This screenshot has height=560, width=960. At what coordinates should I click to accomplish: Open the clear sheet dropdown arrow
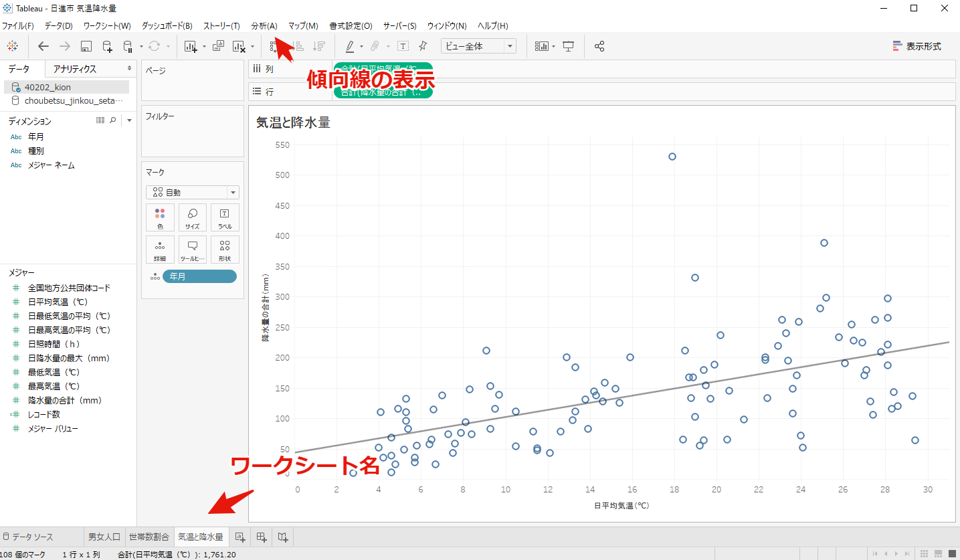pos(252,46)
